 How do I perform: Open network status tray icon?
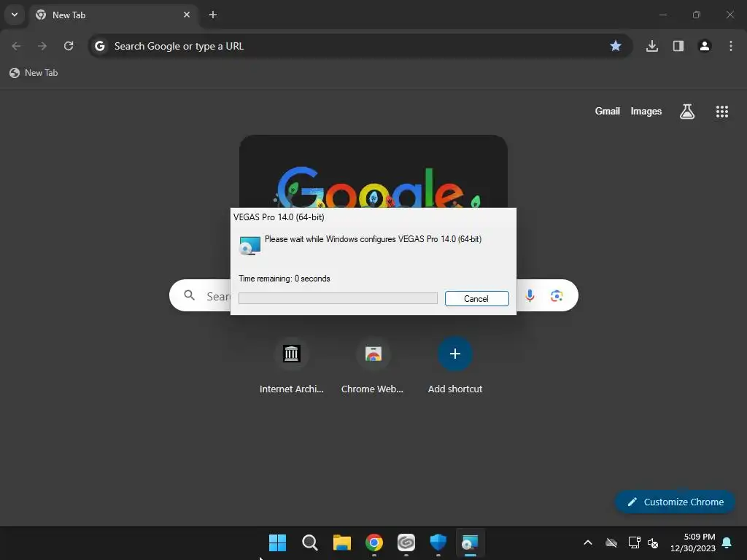(x=634, y=542)
